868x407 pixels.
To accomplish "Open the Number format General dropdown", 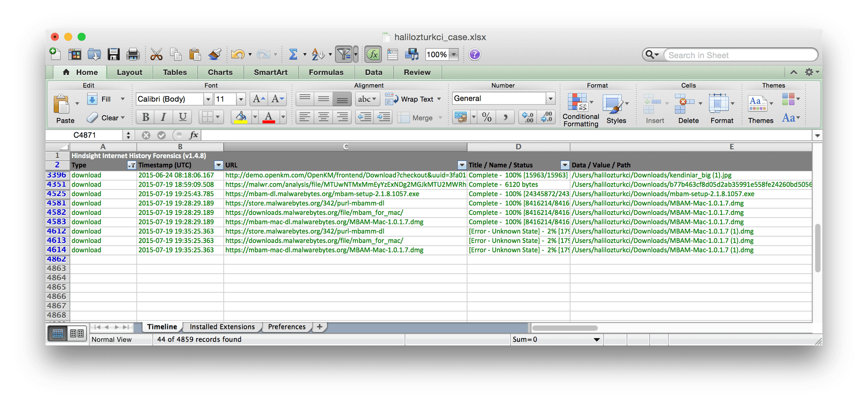I will (x=550, y=98).
